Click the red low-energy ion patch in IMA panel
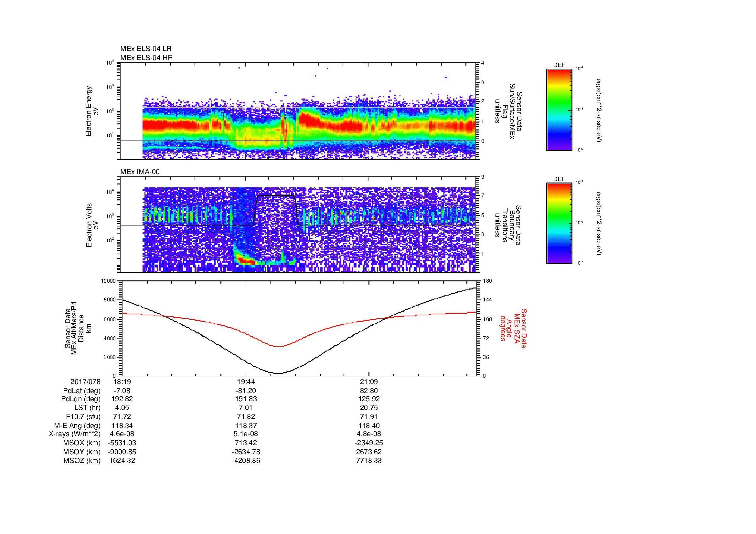The height and width of the screenshot is (534, 756). click(245, 261)
